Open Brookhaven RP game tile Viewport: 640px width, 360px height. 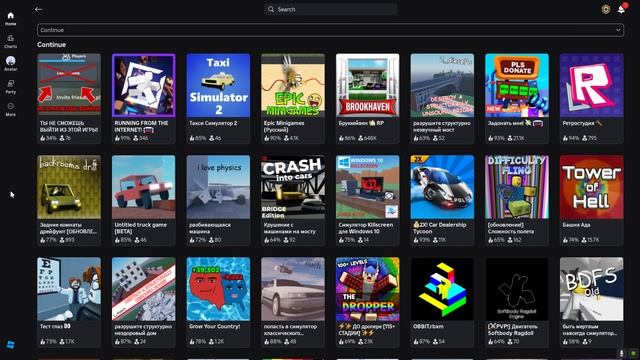[368, 98]
